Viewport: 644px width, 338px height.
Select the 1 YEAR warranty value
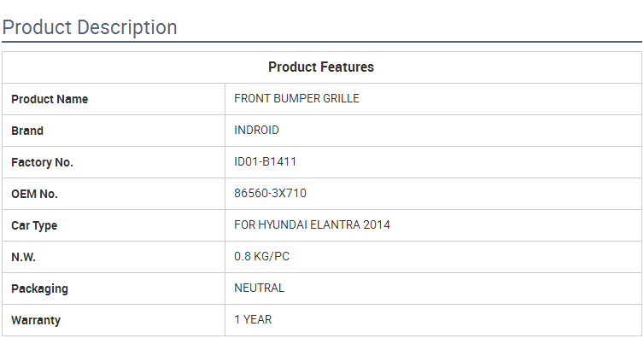(x=253, y=319)
